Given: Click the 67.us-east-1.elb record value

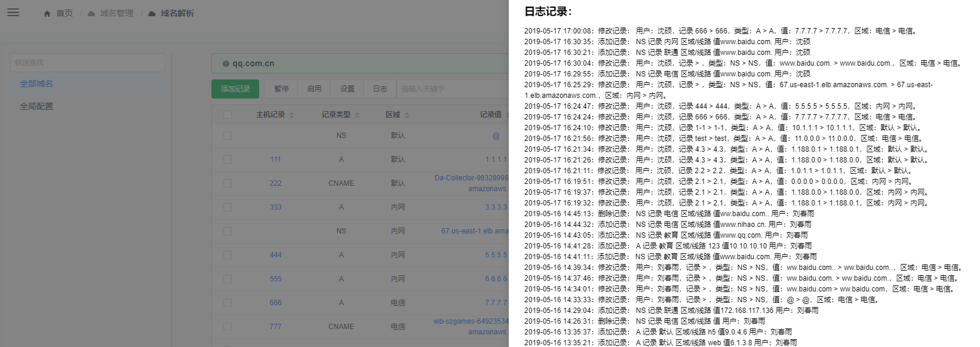Looking at the screenshot, I should point(475,231).
